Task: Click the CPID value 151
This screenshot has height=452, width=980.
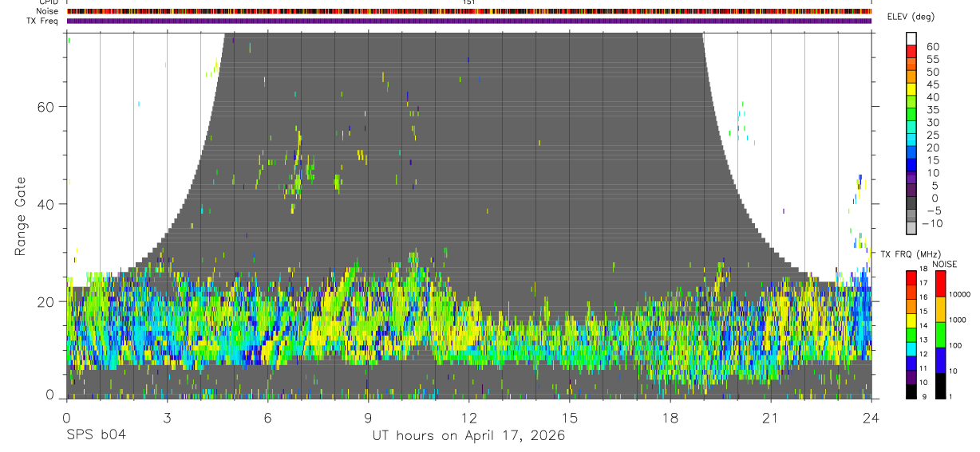Action: tap(469, 2)
